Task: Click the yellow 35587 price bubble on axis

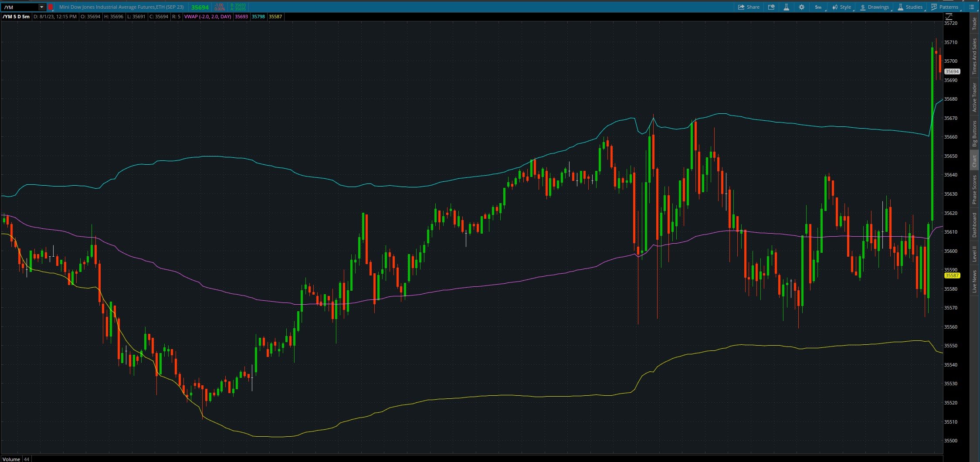Action: 952,275
